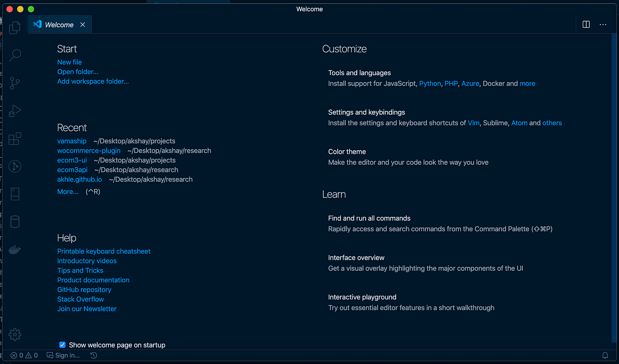
Task: Open the notifications bell
Action: click(605, 355)
